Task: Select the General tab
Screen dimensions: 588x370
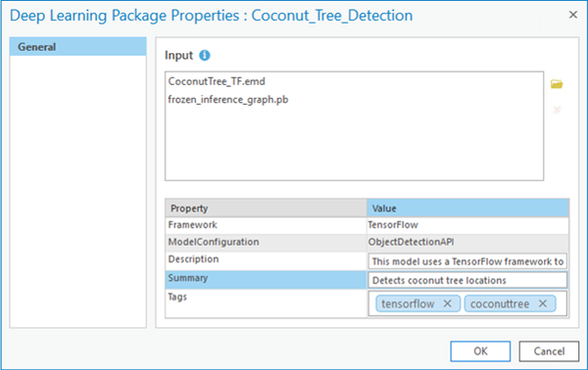Action: pyautogui.click(x=78, y=47)
